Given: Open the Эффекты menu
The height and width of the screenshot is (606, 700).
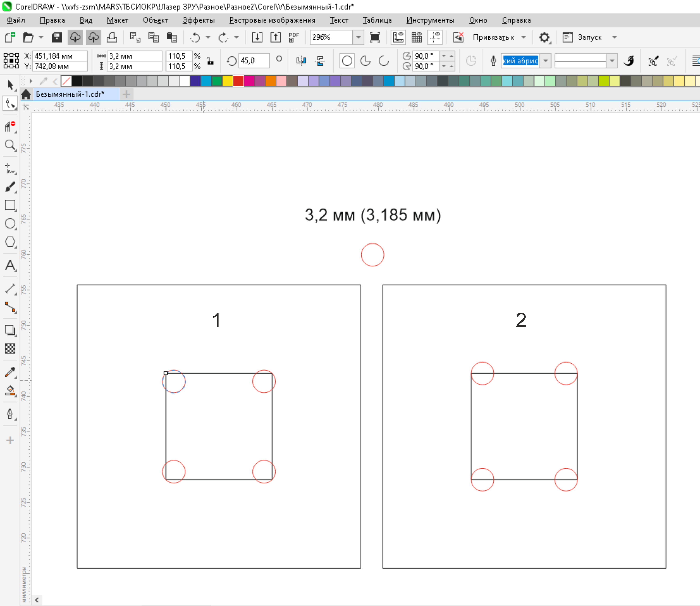Looking at the screenshot, I should (198, 20).
